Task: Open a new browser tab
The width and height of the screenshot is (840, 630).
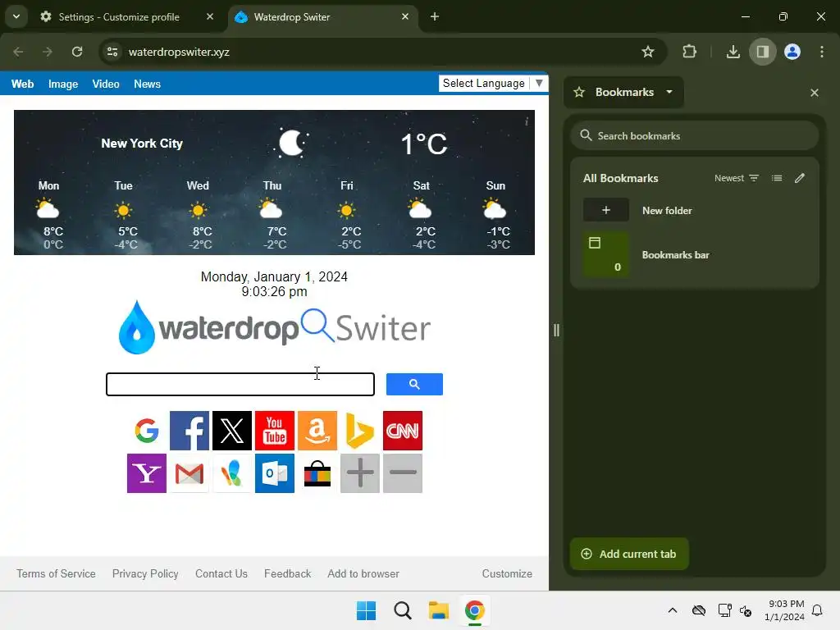Action: [435, 17]
